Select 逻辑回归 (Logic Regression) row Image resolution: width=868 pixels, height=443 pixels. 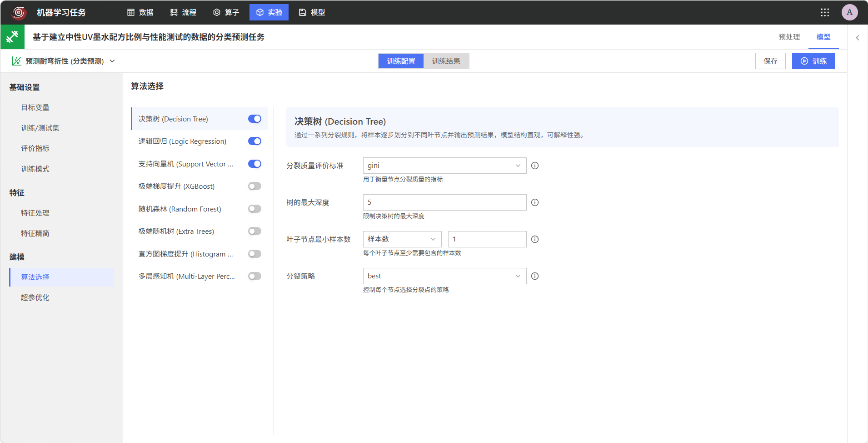(199, 141)
